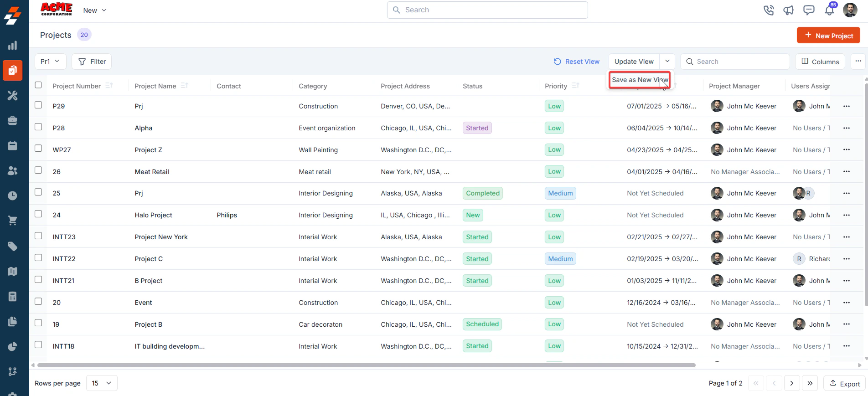The width and height of the screenshot is (868, 396).
Task: Open the briefcase sidebar icon
Action: click(x=13, y=120)
